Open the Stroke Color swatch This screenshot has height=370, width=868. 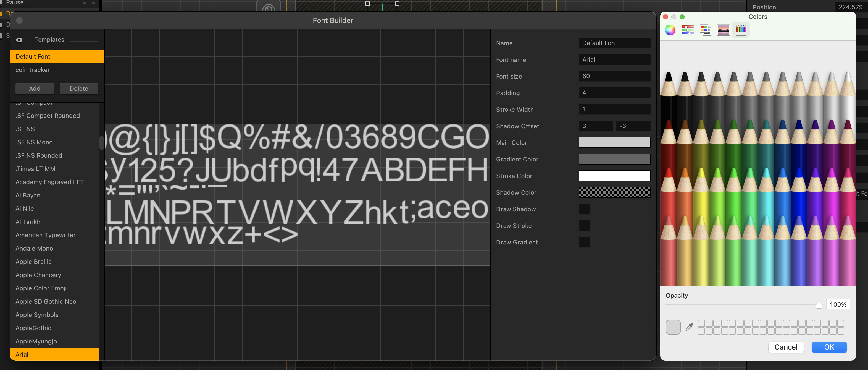tap(615, 176)
